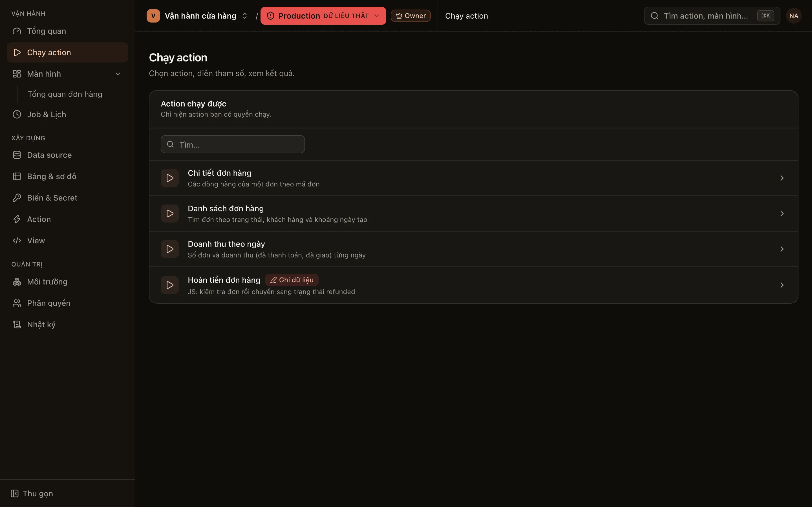Image resolution: width=812 pixels, height=507 pixels.
Task: Click play icon for Hoàn tiền đơn hàng
Action: (170, 285)
